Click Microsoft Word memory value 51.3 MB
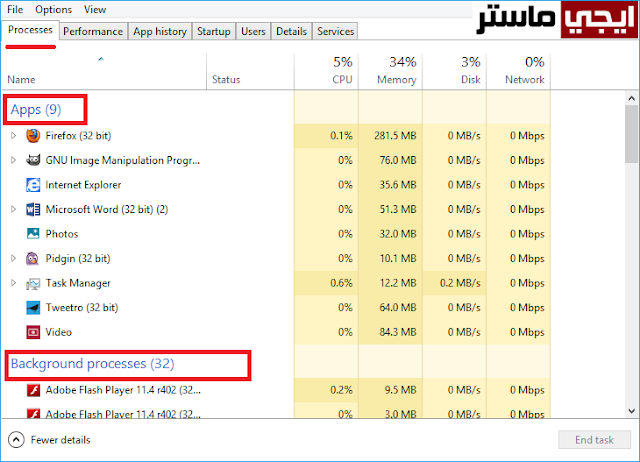The height and width of the screenshot is (462, 640). [398, 209]
